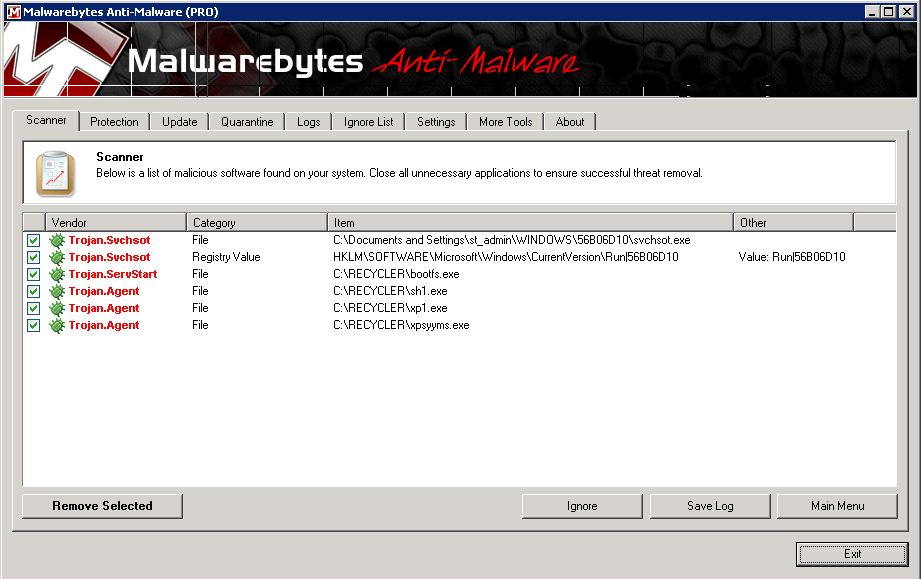Image resolution: width=921 pixels, height=579 pixels.
Task: Switch to the Settings tab
Action: (436, 122)
